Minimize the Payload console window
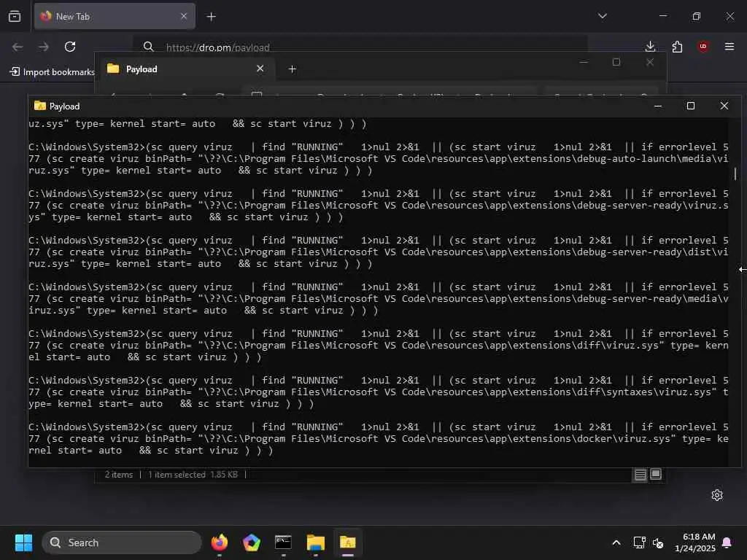This screenshot has width=747, height=560. click(x=658, y=106)
